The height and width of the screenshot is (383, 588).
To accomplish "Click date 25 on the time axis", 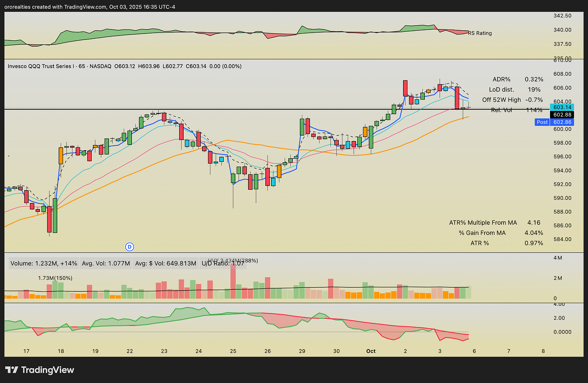I will pyautogui.click(x=233, y=351).
